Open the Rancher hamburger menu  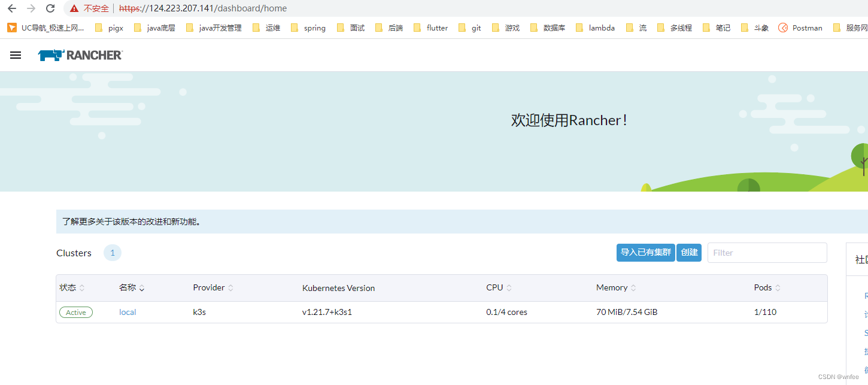(16, 55)
